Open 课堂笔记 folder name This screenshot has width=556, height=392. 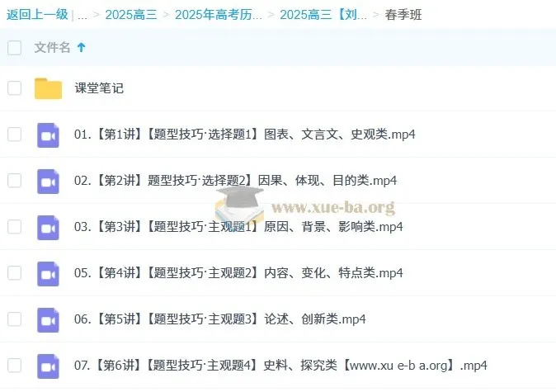click(99, 88)
